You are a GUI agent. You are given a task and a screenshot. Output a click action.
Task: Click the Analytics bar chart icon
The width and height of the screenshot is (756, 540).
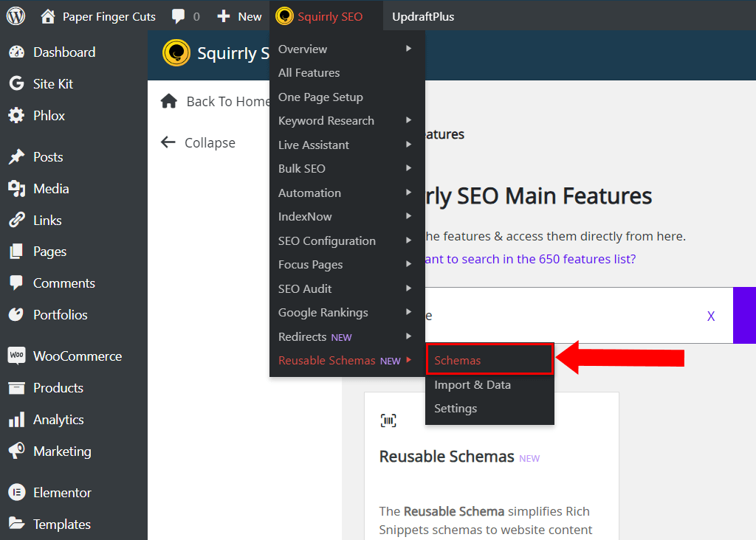tap(16, 420)
